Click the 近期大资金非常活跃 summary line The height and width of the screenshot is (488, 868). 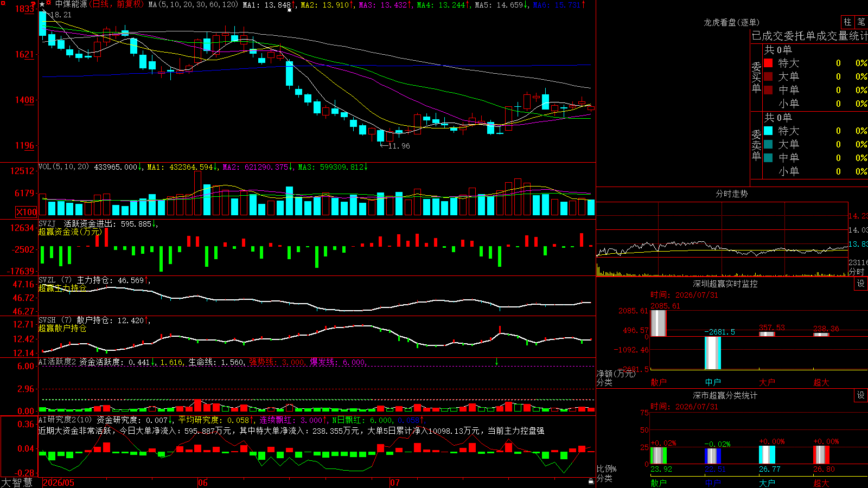(x=291, y=431)
